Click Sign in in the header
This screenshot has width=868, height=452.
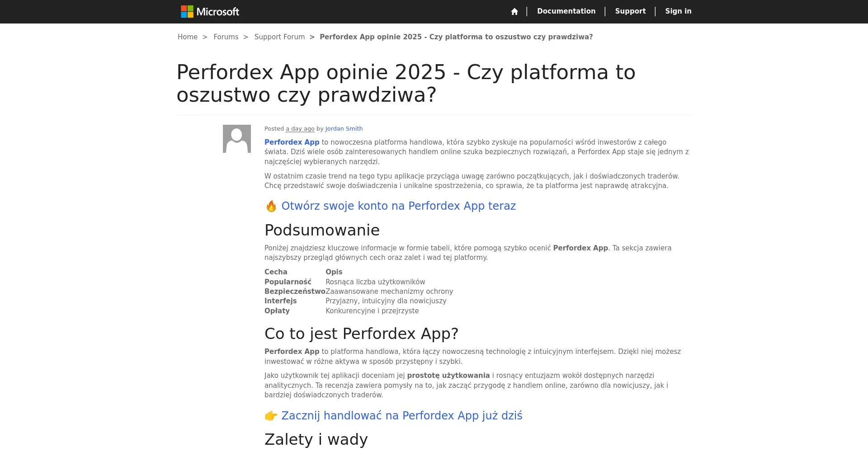tap(678, 11)
